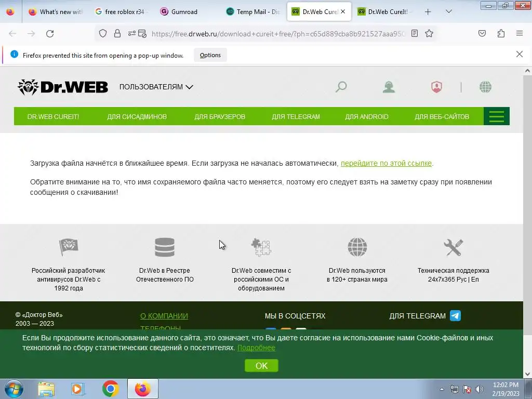Switch to the Gumroad tab

point(184,12)
